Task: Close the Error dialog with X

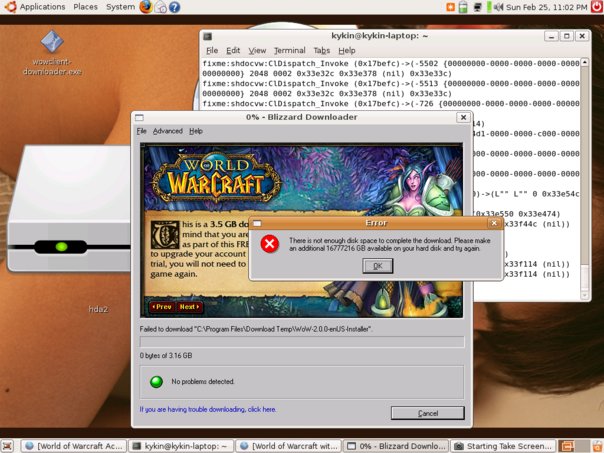Action: click(494, 223)
